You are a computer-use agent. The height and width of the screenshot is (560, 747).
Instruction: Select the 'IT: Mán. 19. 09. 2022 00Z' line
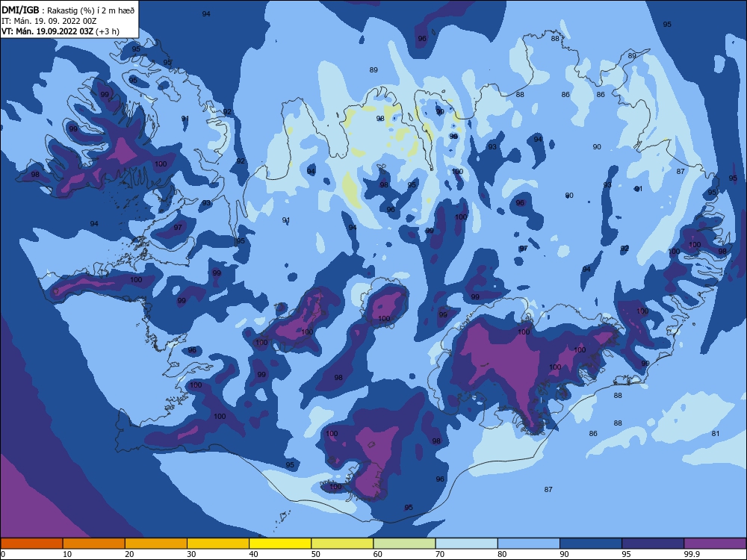click(x=49, y=21)
